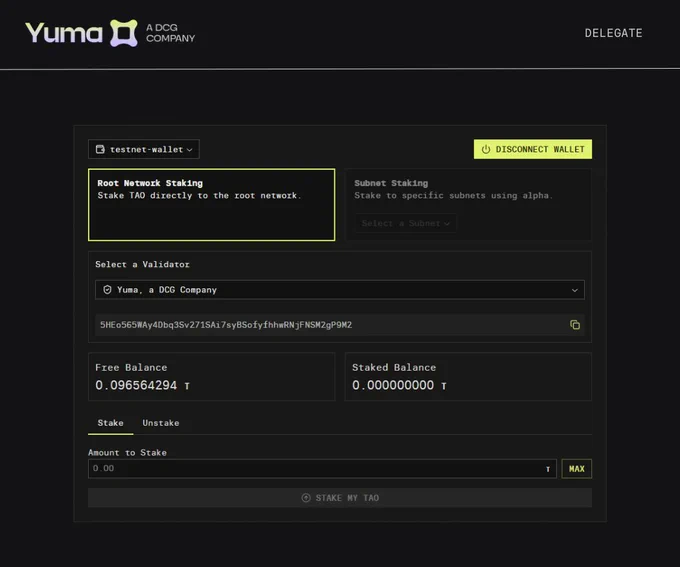Screen dimensions: 680x567
Task: Click the A DCG COMPANY text in the header
Action: pyautogui.click(x=170, y=33)
